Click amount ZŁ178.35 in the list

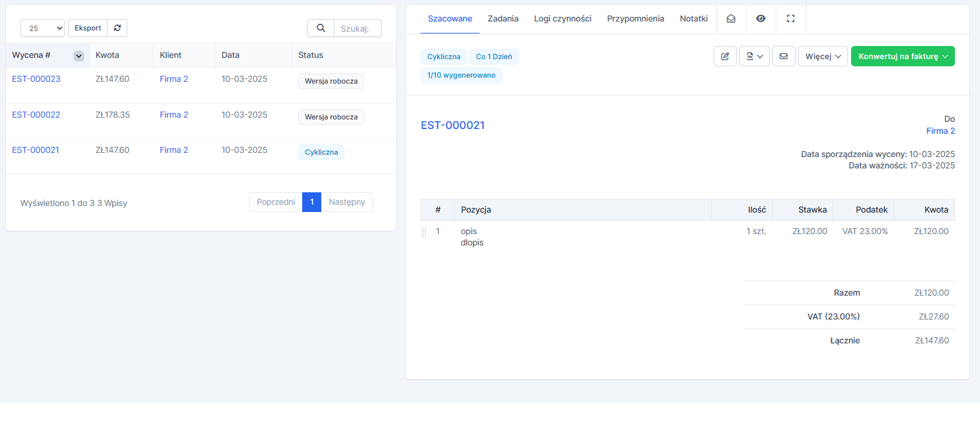pos(112,115)
